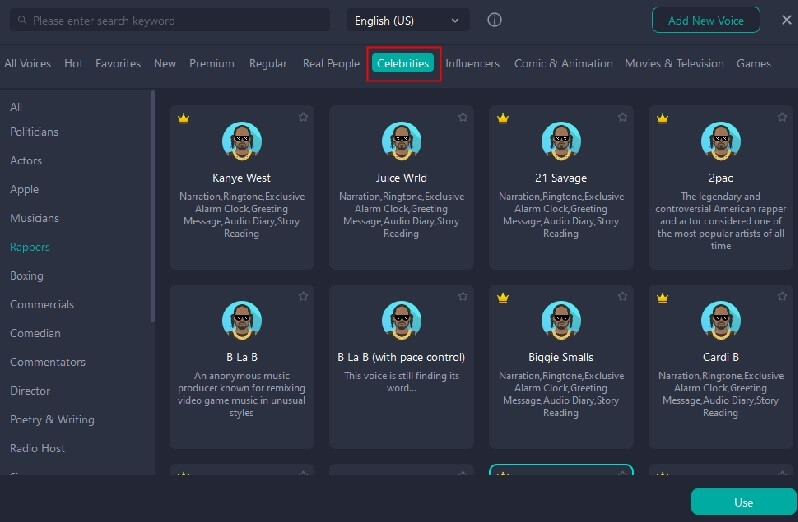Star the 2pac voice as favorite

click(x=782, y=118)
